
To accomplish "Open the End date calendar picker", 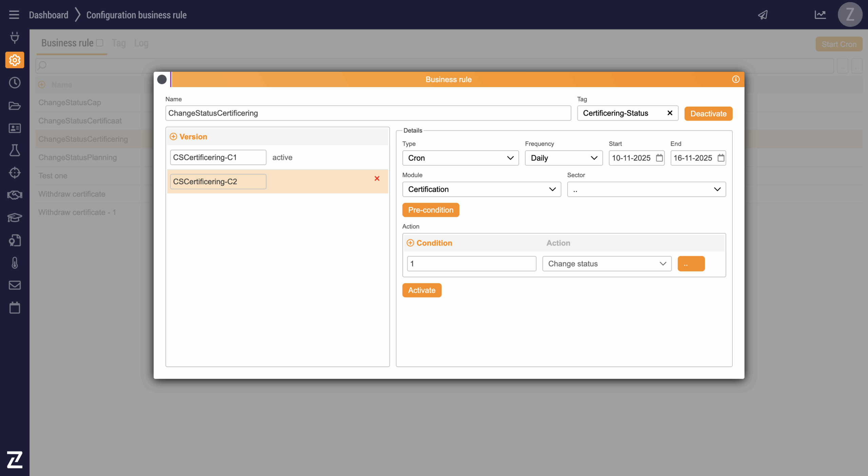I will pyautogui.click(x=721, y=158).
